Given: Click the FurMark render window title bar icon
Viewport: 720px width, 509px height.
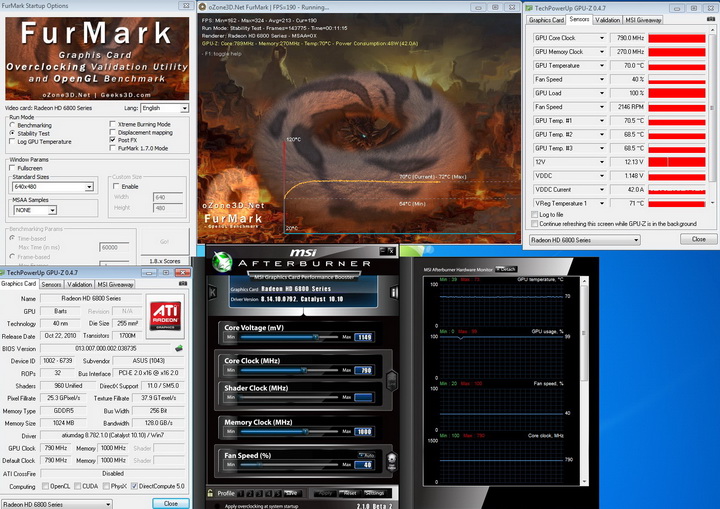Looking at the screenshot, I should (202, 7).
